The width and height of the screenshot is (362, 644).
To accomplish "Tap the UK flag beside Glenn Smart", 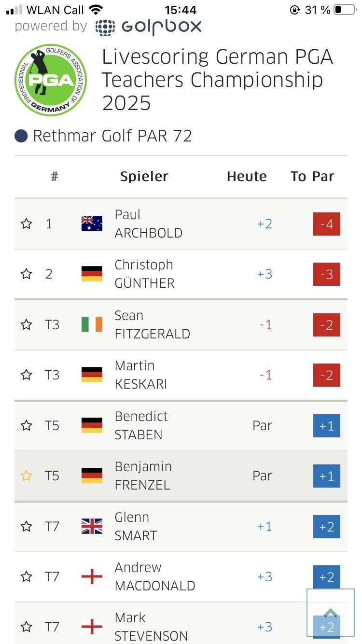I will click(x=92, y=526).
